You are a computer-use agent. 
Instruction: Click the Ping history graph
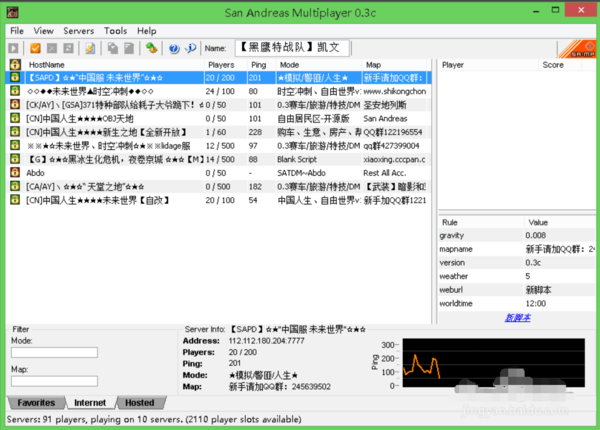(494, 362)
